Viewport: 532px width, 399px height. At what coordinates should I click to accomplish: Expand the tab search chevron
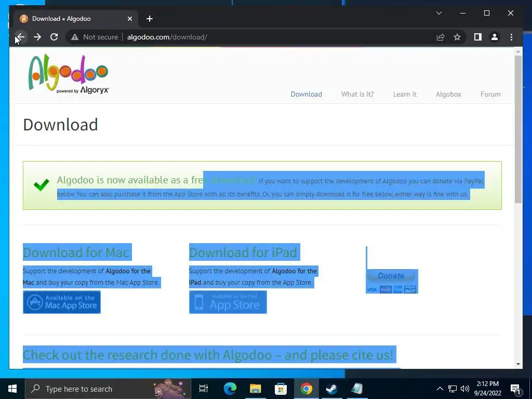438,13
